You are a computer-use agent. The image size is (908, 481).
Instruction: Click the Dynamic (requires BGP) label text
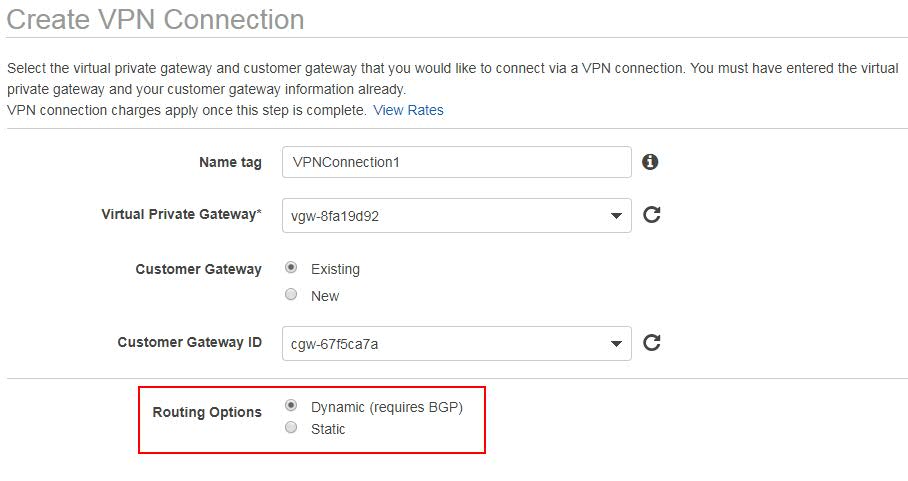coord(387,407)
